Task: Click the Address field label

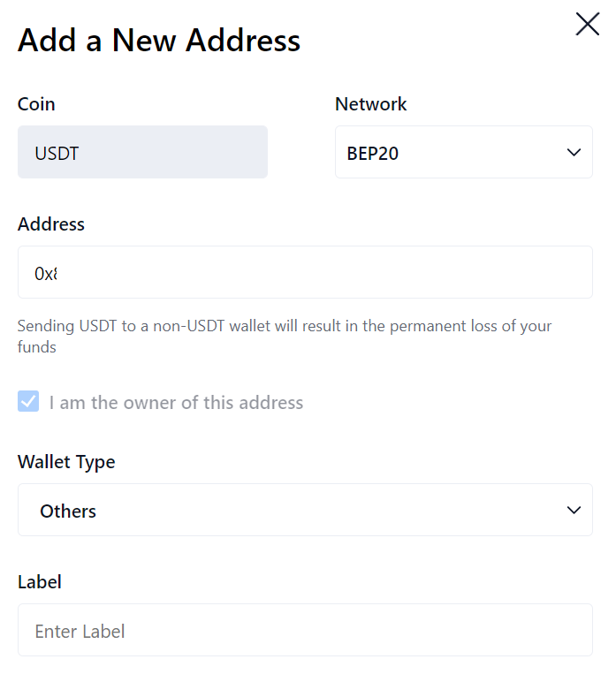Action: click(51, 224)
